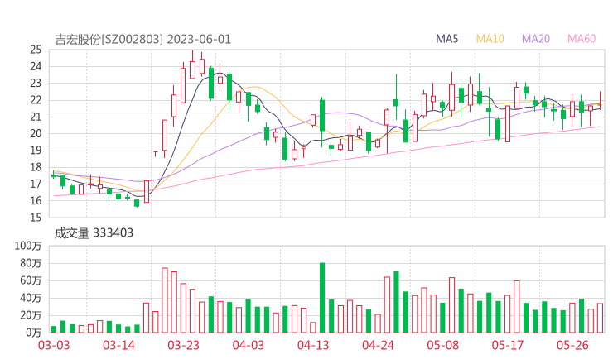Click the final candlestick at the chart's right edge
Screen dimensions: 613x364
[x=600, y=100]
